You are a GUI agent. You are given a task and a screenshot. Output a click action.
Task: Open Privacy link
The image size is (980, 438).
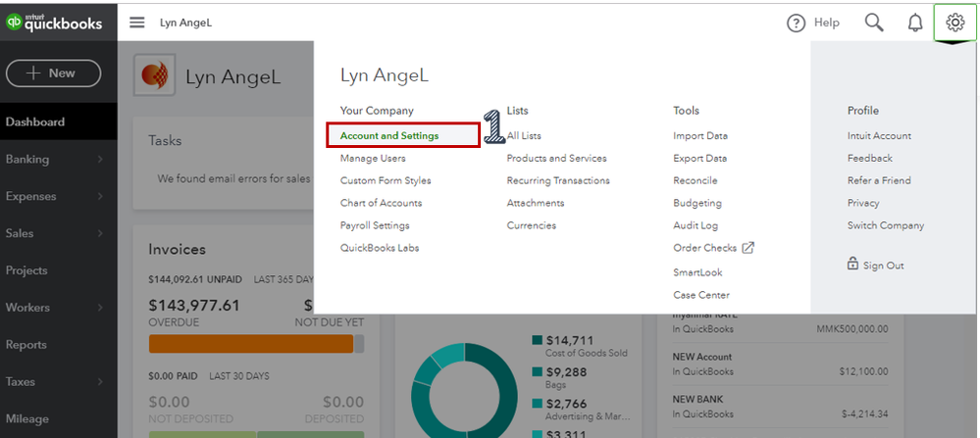(x=863, y=203)
